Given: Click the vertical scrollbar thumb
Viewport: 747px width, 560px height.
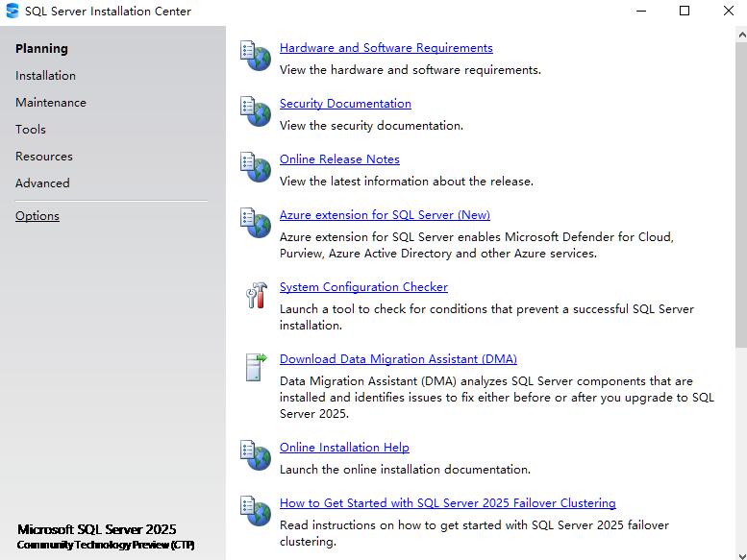Looking at the screenshot, I should coord(741,195).
